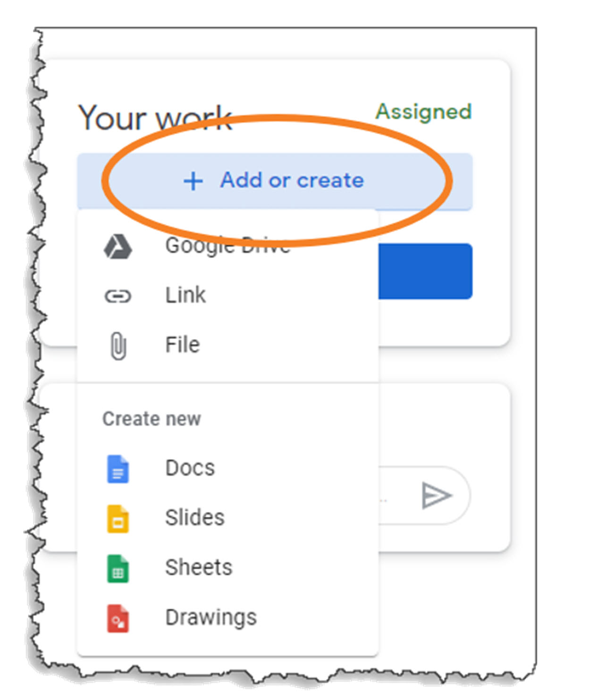This screenshot has width=590, height=700.
Task: Click the File paperclip icon
Action: click(x=118, y=346)
